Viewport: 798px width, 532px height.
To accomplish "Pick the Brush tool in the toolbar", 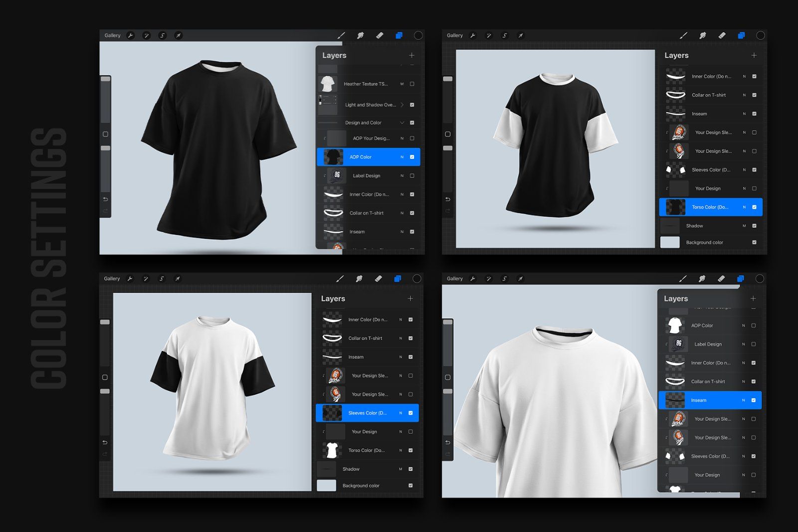I will click(342, 35).
